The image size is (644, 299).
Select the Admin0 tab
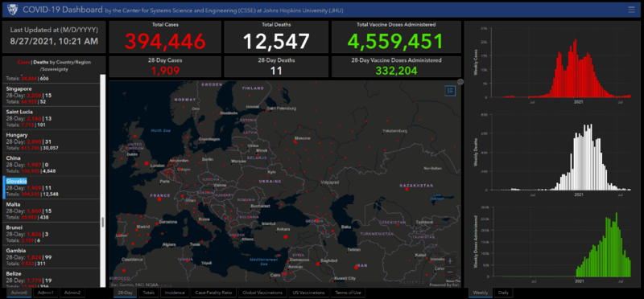[x=19, y=293]
